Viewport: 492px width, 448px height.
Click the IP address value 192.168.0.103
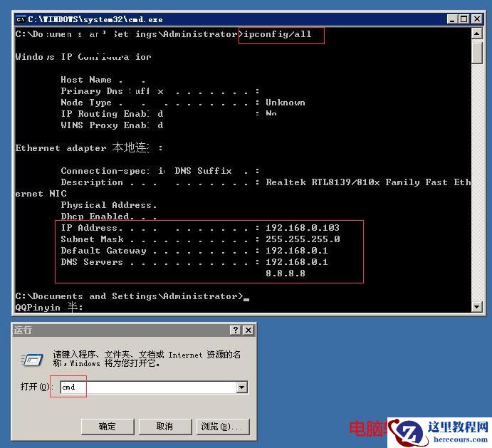[x=302, y=228]
